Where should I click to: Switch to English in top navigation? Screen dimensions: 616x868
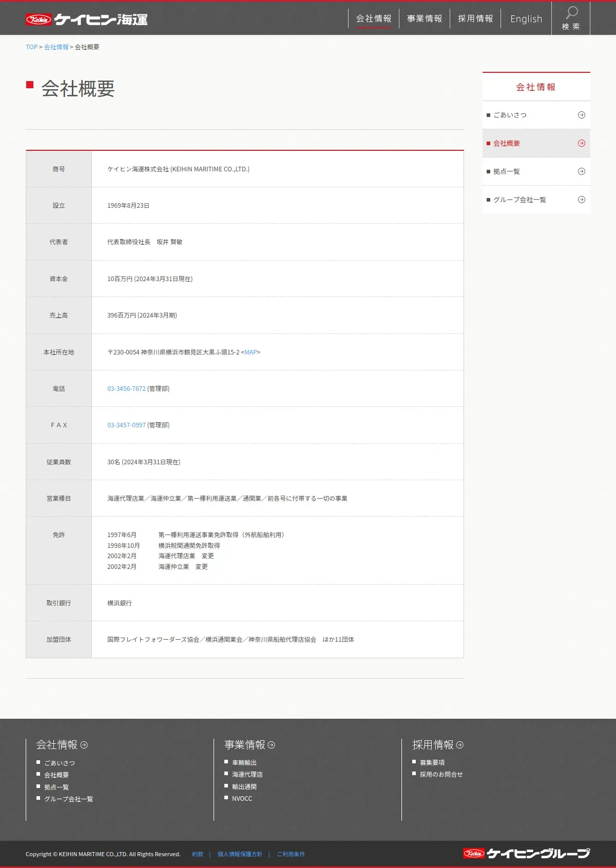pos(526,18)
